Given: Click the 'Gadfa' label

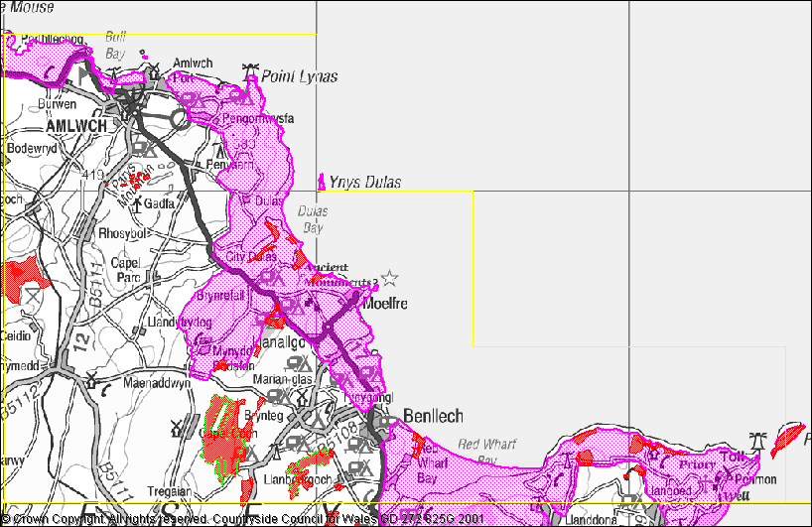Looking at the screenshot, I should tap(159, 204).
